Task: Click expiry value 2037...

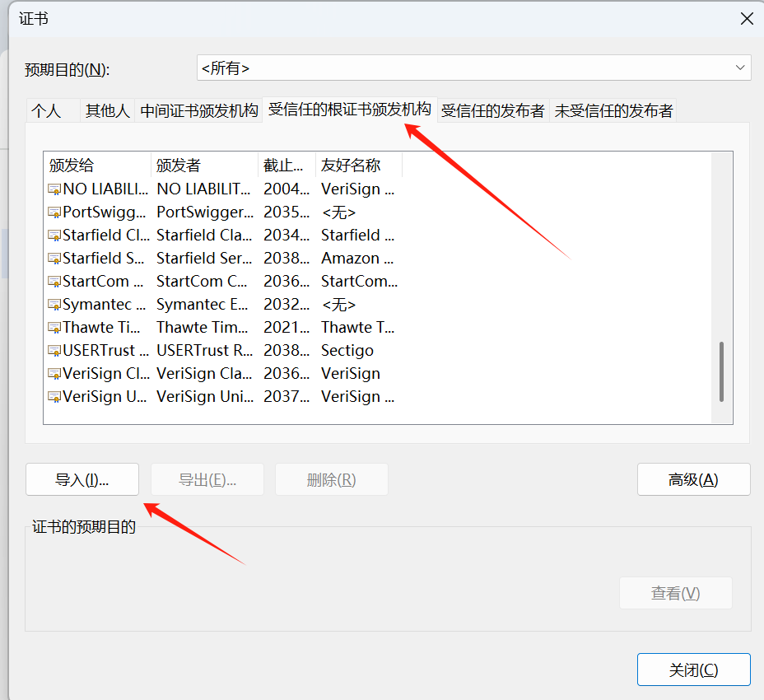Action: pyautogui.click(x=286, y=396)
